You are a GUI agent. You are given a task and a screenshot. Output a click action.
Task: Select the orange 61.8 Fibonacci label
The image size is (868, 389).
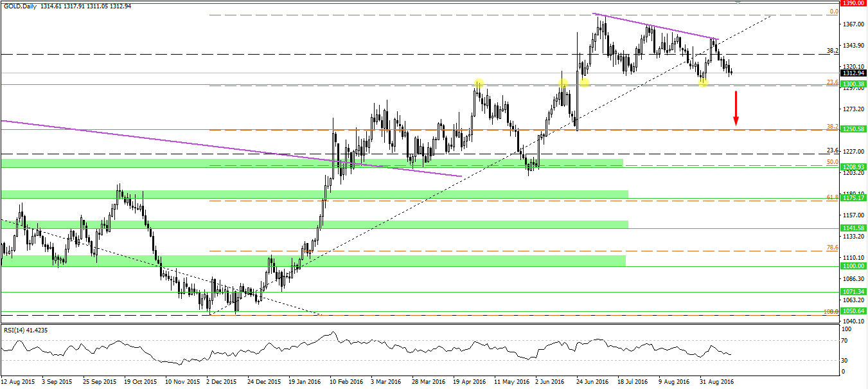point(831,197)
